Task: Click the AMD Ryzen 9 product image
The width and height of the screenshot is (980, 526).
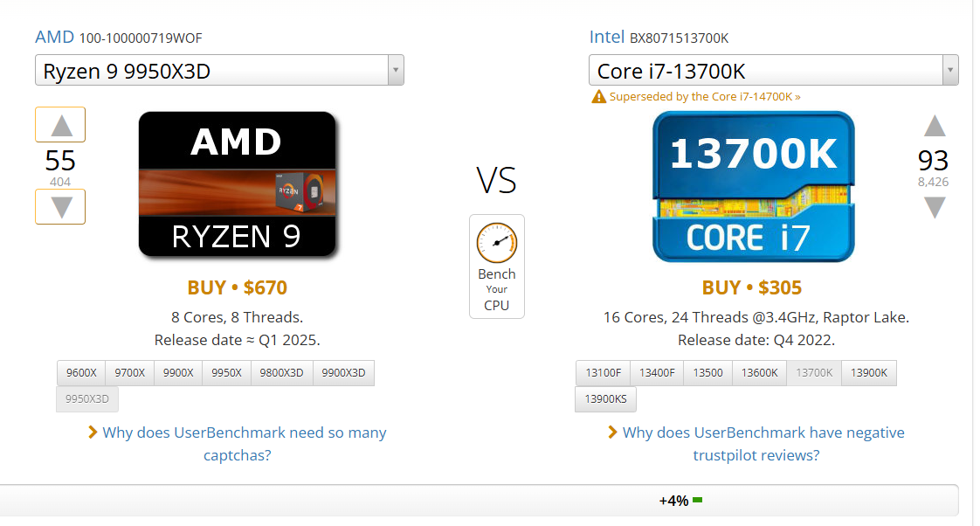Action: tap(237, 183)
